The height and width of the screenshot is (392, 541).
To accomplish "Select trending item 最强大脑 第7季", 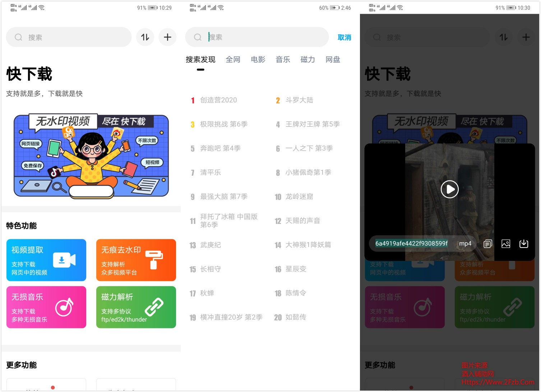I will pos(224,197).
